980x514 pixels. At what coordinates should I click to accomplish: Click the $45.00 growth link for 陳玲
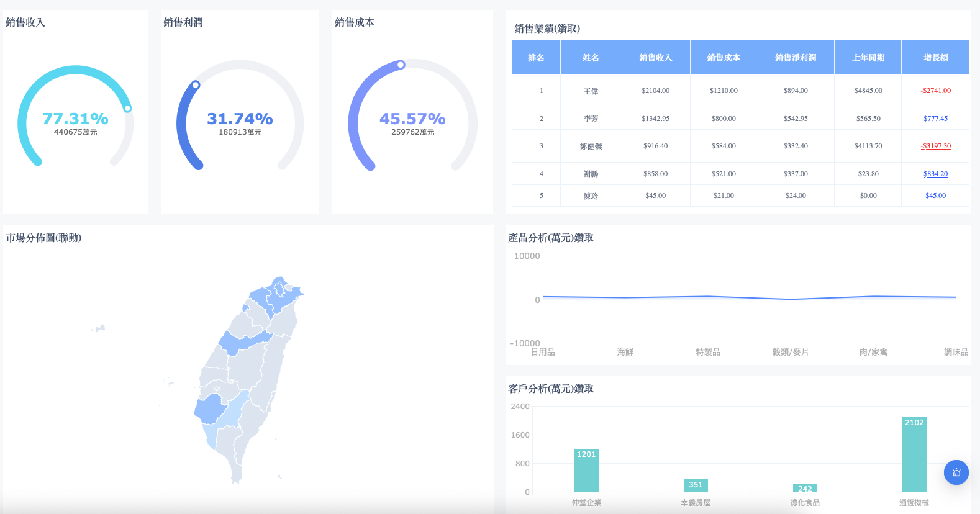(935, 196)
